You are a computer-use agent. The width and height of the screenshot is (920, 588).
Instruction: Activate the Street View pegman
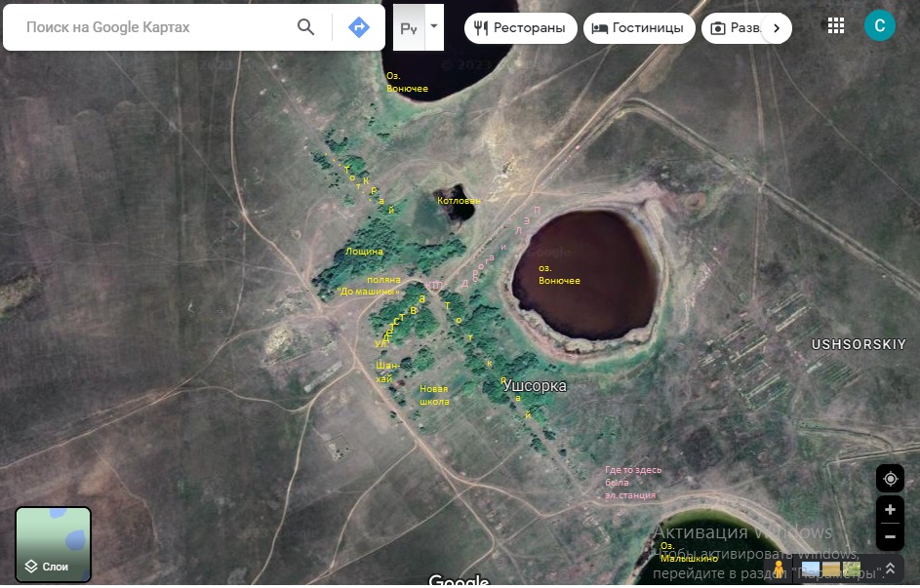pyautogui.click(x=780, y=569)
